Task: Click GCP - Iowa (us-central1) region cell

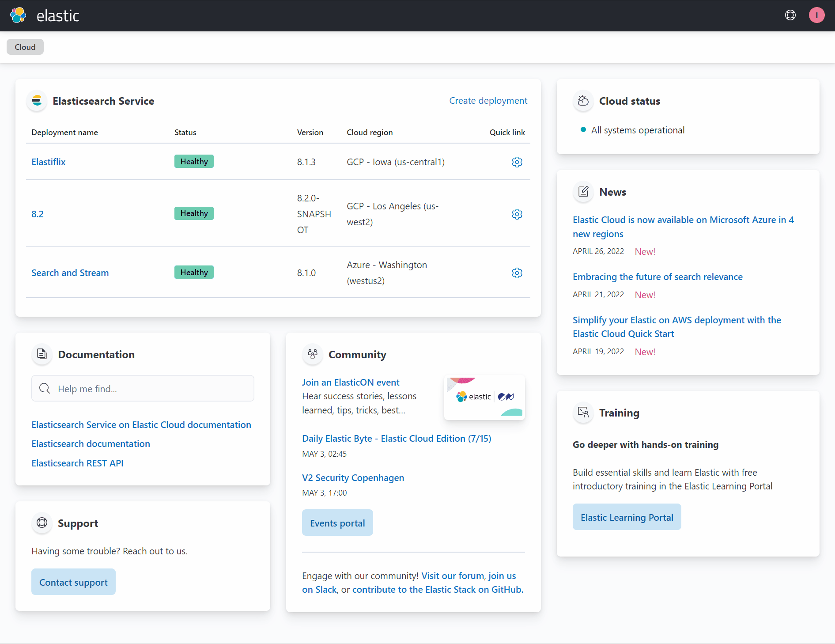Action: tap(396, 162)
